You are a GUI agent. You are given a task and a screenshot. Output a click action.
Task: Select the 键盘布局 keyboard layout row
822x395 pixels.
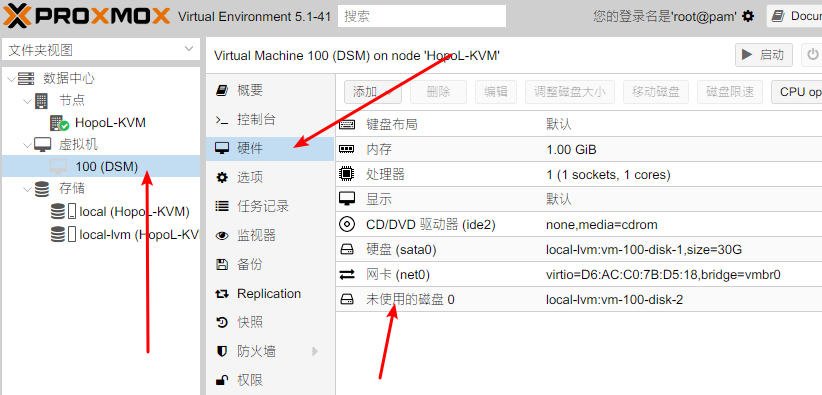click(x=579, y=124)
